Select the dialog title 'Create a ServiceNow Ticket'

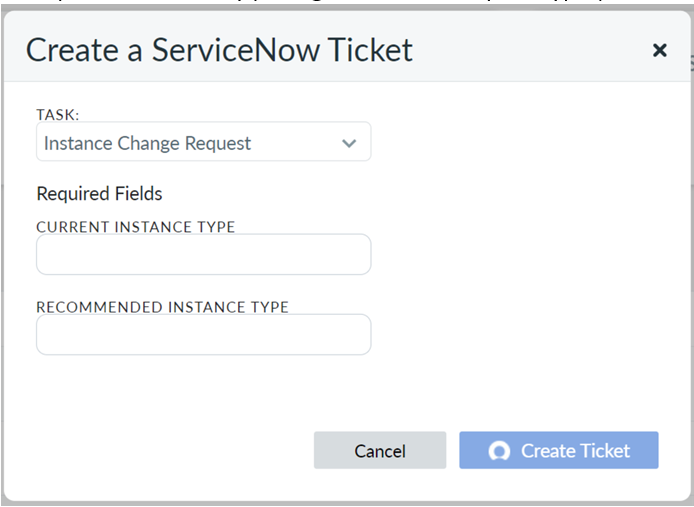tap(219, 49)
